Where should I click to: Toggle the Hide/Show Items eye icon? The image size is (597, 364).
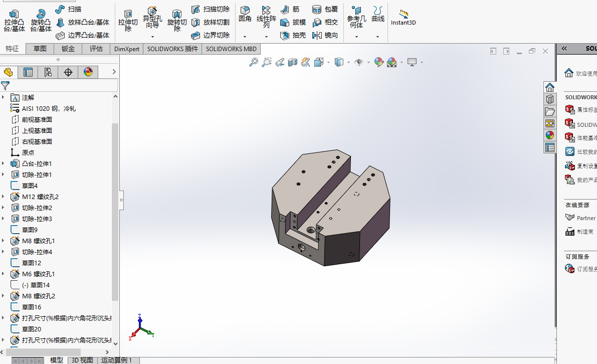click(359, 62)
